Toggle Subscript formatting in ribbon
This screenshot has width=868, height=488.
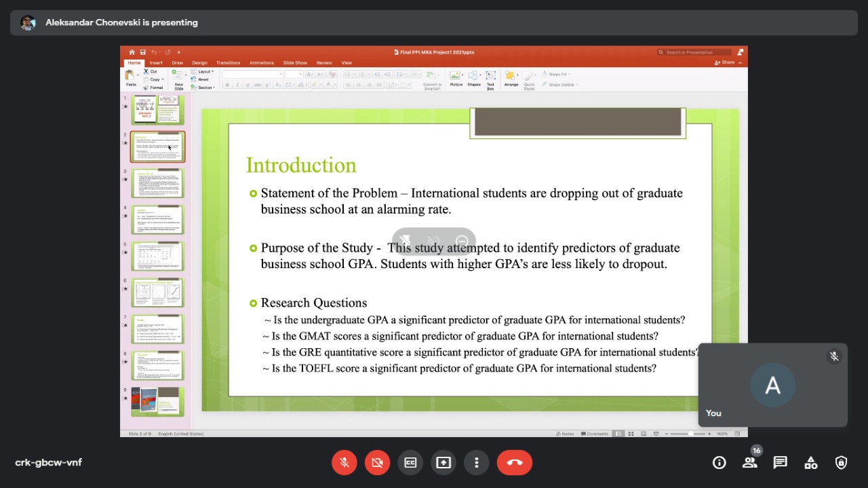click(x=278, y=85)
